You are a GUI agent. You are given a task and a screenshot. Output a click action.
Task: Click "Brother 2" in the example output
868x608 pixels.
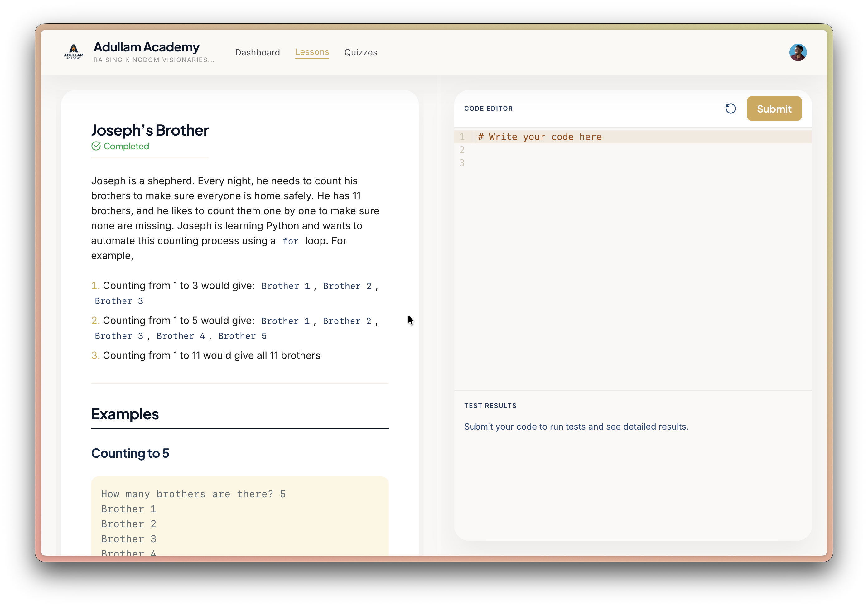pos(128,524)
